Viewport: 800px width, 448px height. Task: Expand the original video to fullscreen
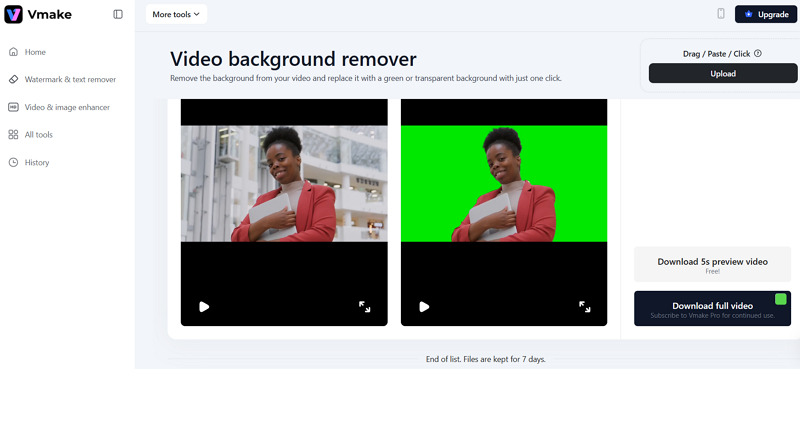point(365,307)
